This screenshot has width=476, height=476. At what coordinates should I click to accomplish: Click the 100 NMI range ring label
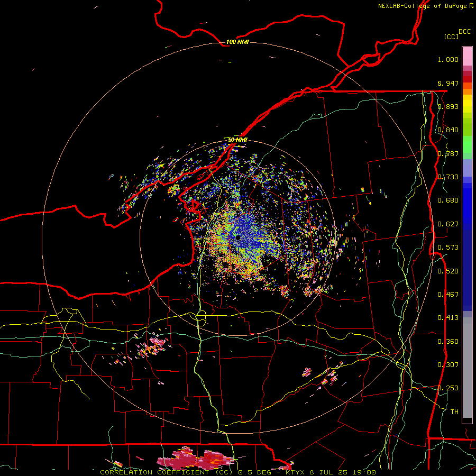click(237, 42)
